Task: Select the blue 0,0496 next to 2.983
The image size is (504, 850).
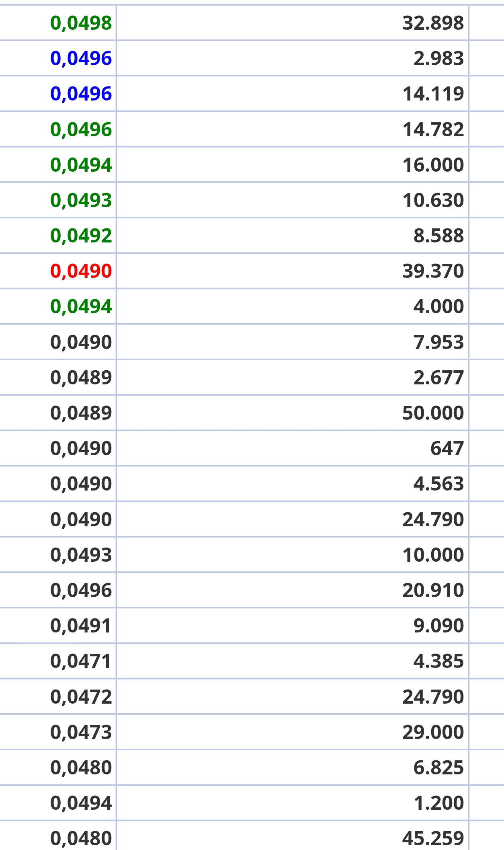Action: [81, 58]
